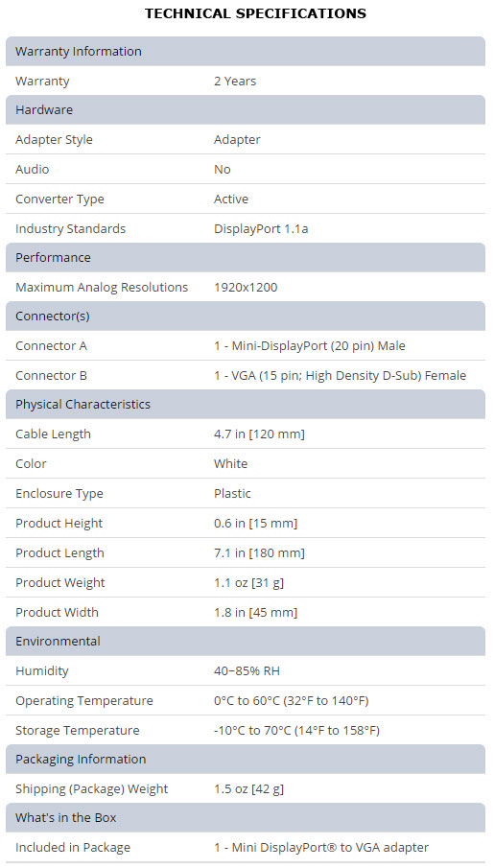Select the Packaging Information section header
This screenshot has width=494, height=868.
point(246,759)
